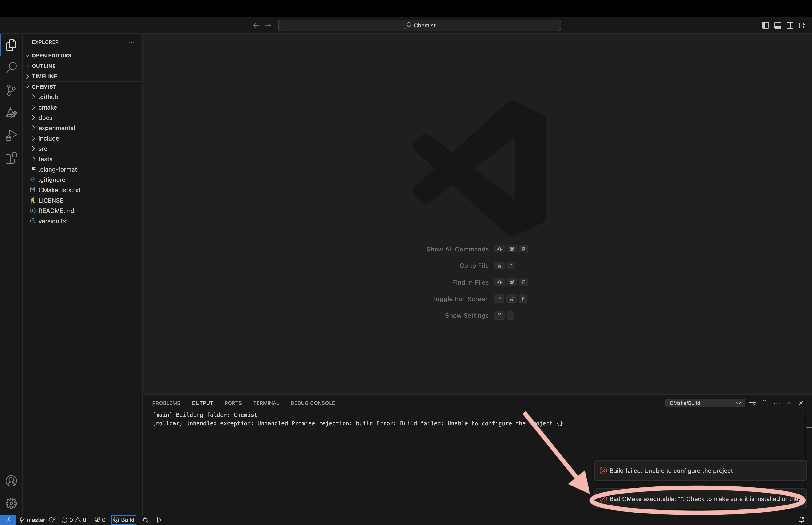Viewport: 812px width, 525px height.
Task: Maximize the panel size
Action: [789, 403]
